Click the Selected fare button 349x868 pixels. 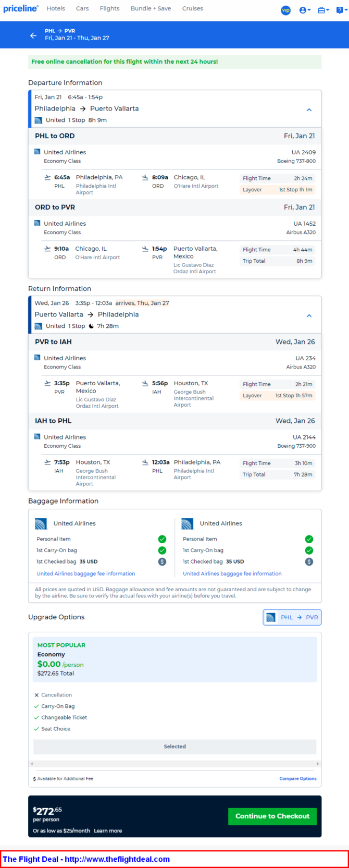174,747
